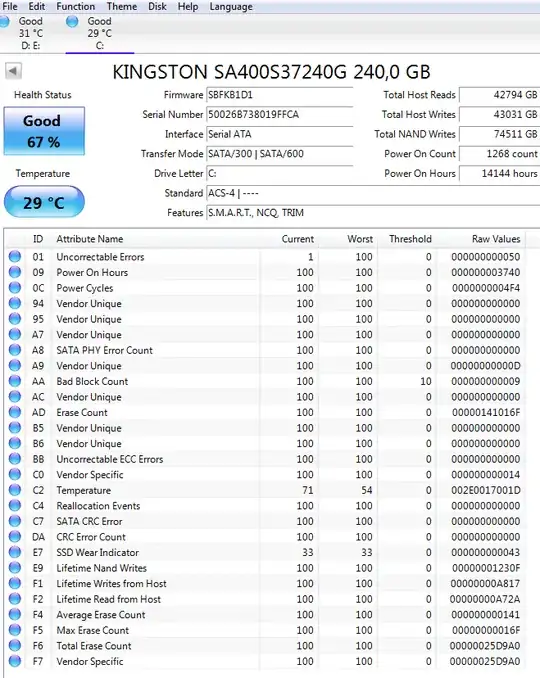Click the Total Host Writes value
Viewport: 540px width, 678px height.
(x=499, y=115)
